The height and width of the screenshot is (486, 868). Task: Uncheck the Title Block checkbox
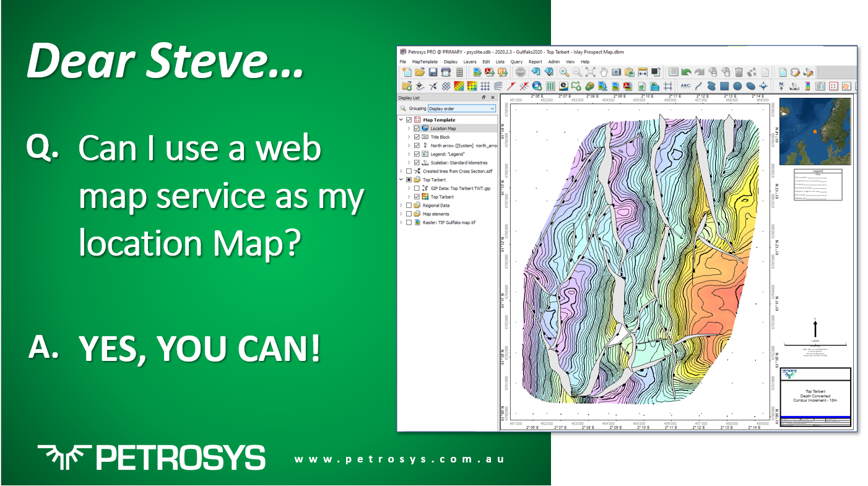tap(417, 137)
